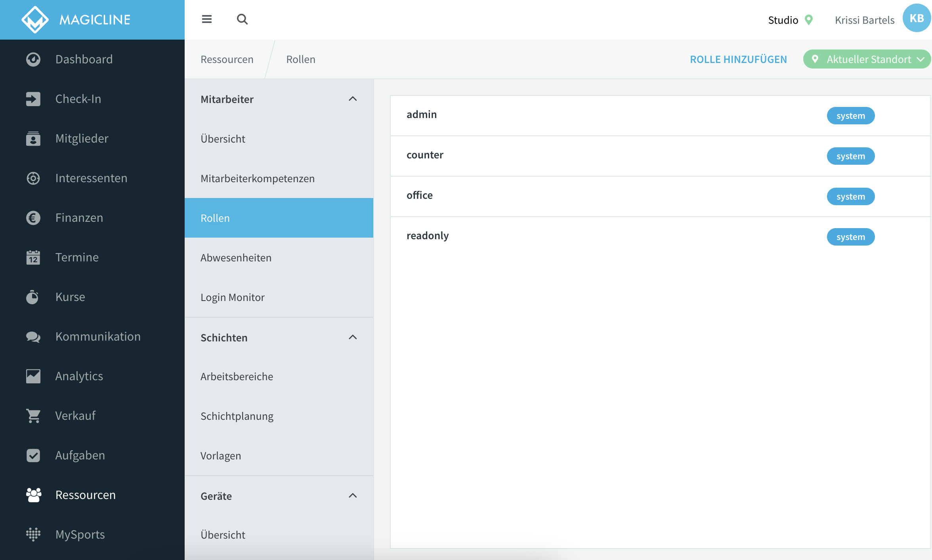Open Dashboard in the sidebar

[x=84, y=59]
